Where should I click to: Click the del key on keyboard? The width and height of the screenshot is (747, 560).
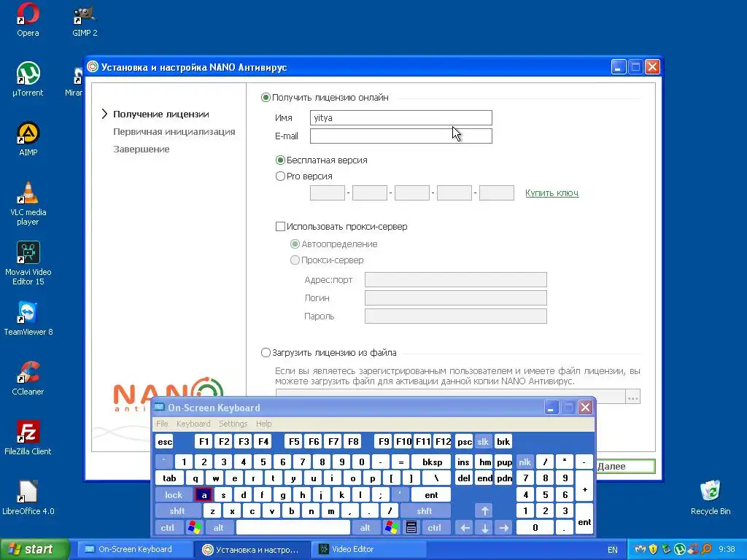(x=463, y=478)
